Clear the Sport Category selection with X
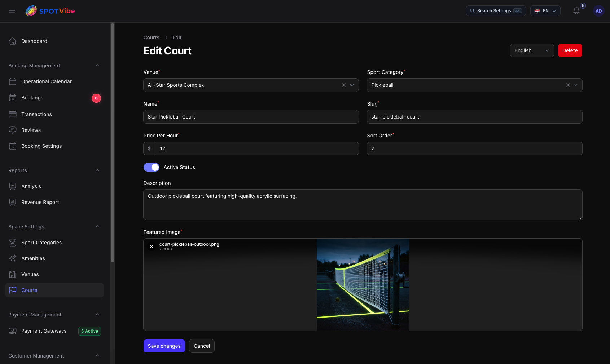The height and width of the screenshot is (364, 610). coord(568,85)
